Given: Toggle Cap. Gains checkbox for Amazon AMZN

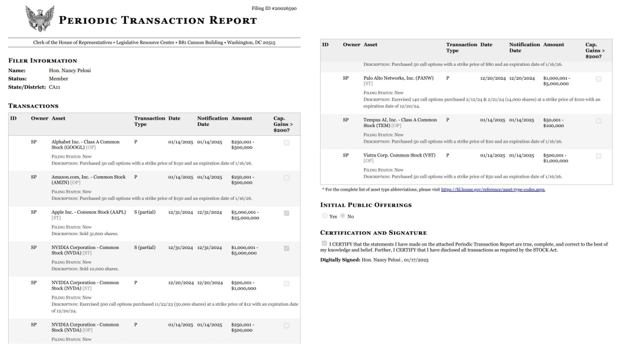Looking at the screenshot, I should pos(287,178).
